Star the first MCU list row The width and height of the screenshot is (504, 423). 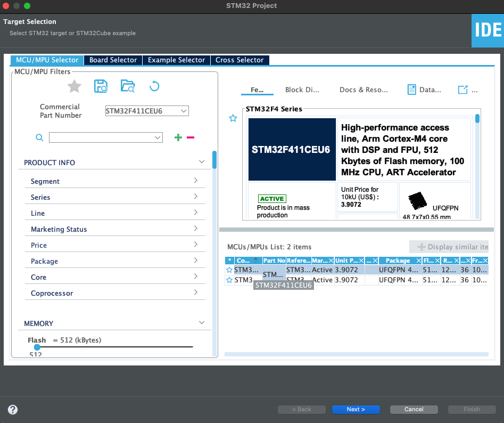coord(229,270)
